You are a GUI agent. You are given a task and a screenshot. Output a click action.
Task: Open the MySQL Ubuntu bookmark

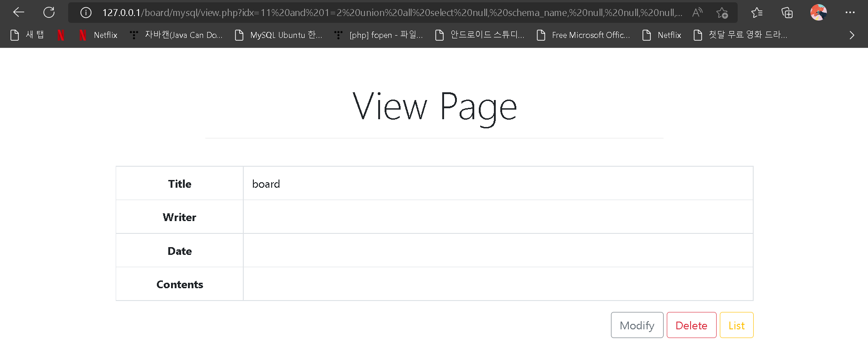click(x=278, y=35)
